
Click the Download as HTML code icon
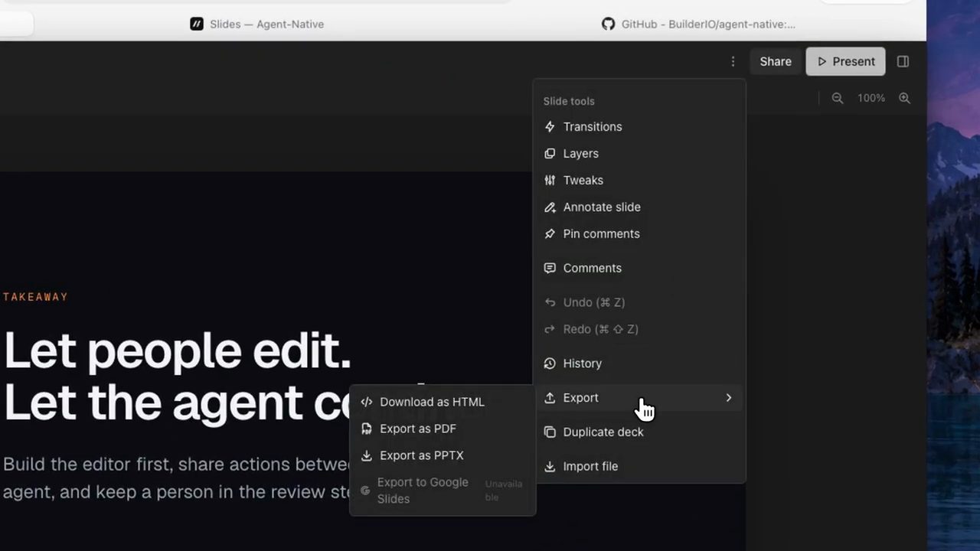pyautogui.click(x=367, y=402)
